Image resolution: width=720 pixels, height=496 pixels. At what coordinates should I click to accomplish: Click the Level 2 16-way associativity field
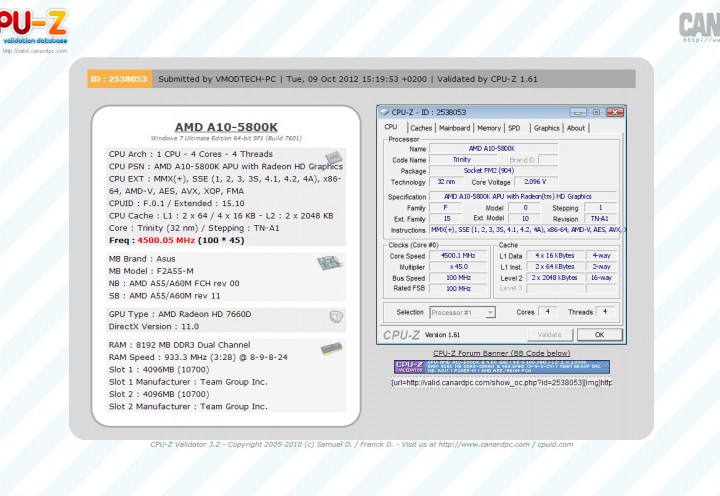(x=601, y=278)
